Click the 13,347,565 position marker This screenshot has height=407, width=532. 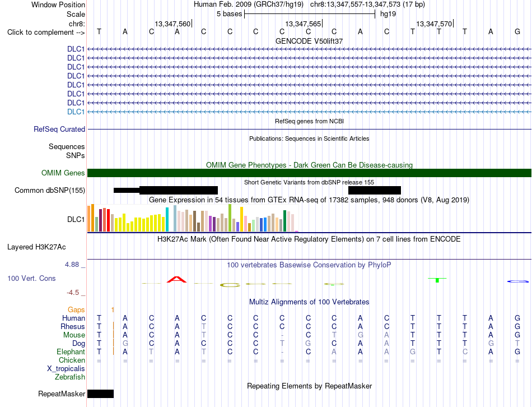coord(303,24)
